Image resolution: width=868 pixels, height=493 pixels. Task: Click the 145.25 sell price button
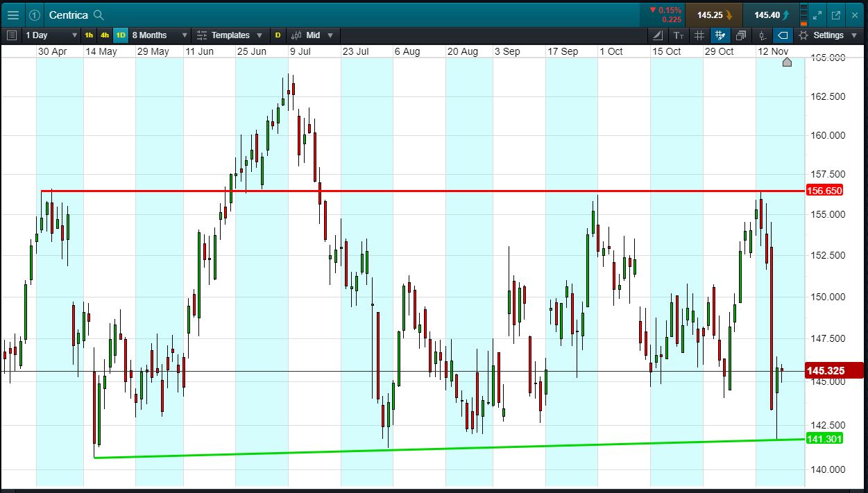coord(715,15)
